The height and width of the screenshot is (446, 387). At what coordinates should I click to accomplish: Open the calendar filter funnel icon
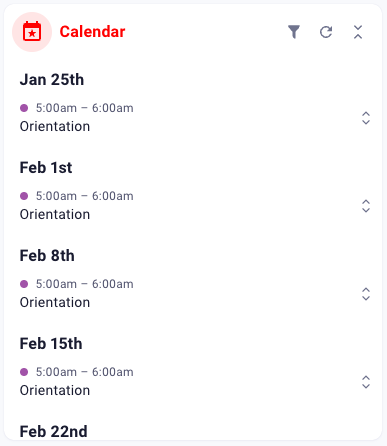click(294, 32)
